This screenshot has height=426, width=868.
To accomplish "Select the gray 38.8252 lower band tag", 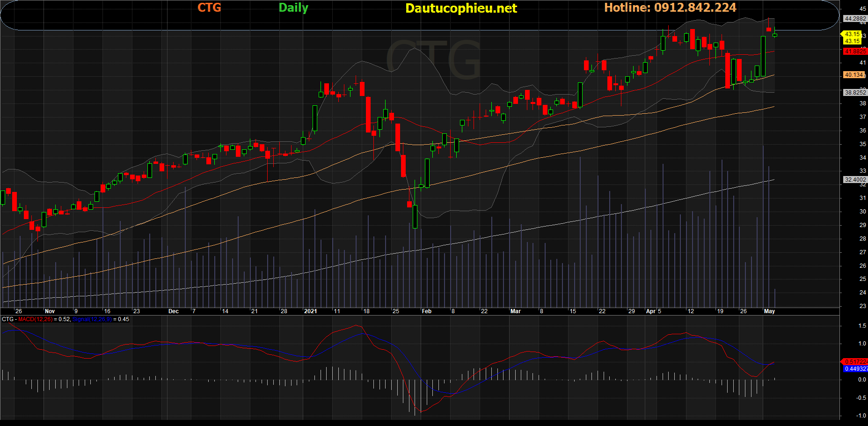I will click(x=854, y=93).
